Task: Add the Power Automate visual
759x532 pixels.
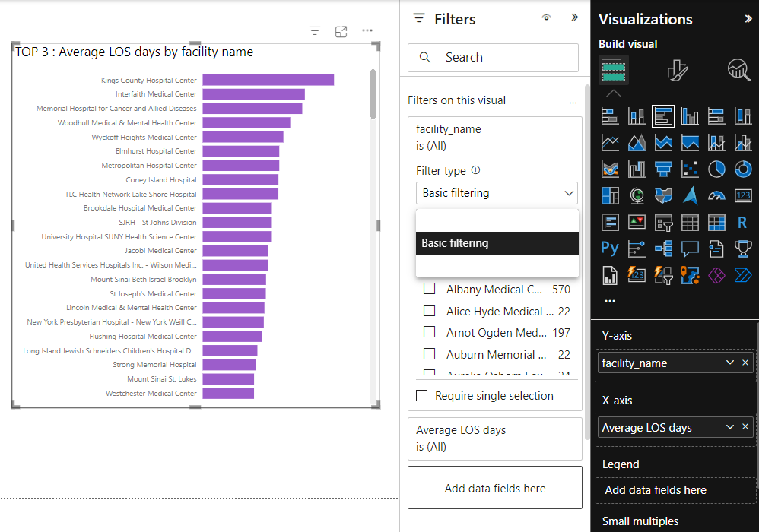Action: [x=743, y=276]
